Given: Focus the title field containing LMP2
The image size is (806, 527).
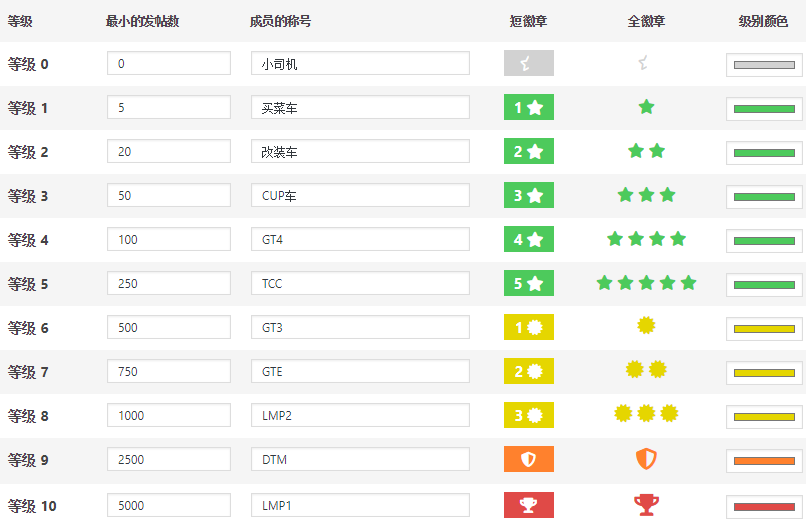Looking at the screenshot, I should click(360, 415).
